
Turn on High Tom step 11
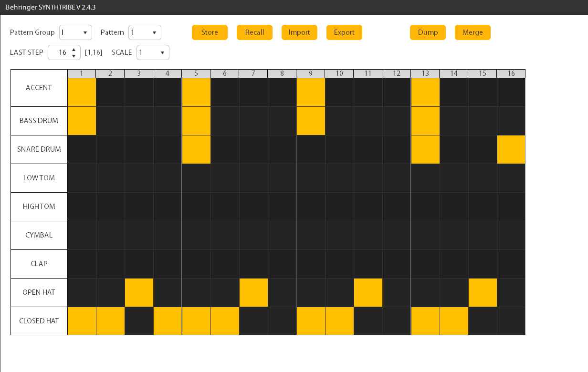coord(368,207)
